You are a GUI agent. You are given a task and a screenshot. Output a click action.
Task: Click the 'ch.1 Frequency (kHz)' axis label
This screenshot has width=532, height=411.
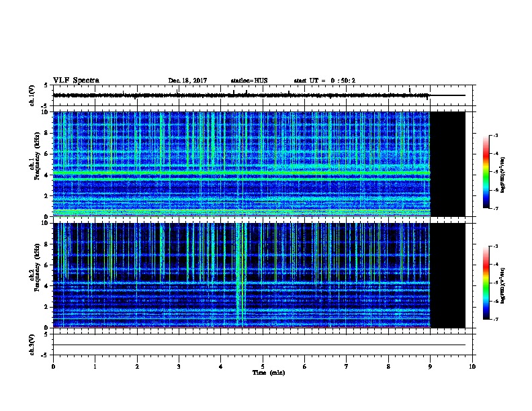point(35,156)
